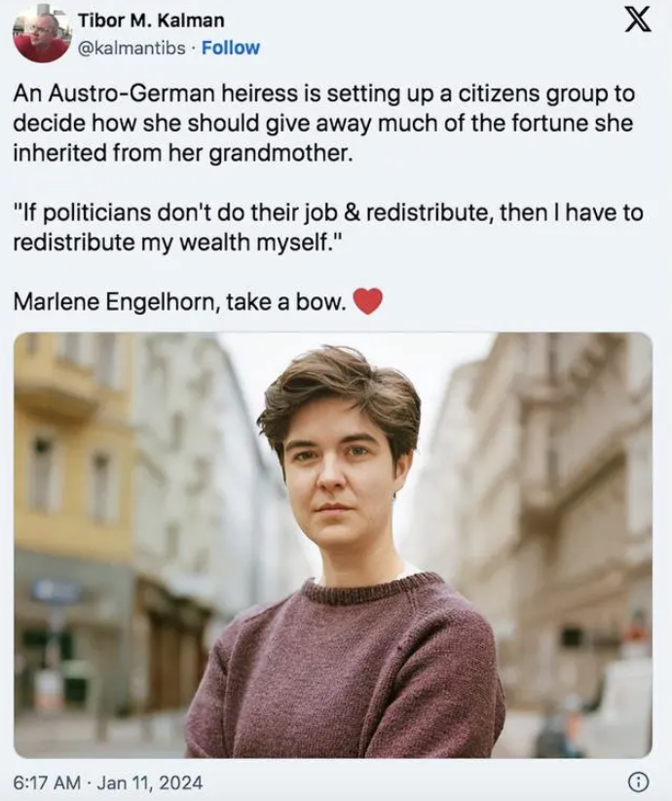
Task: Select the 'An Austro-German heiress' paragraph
Action: [x=323, y=123]
